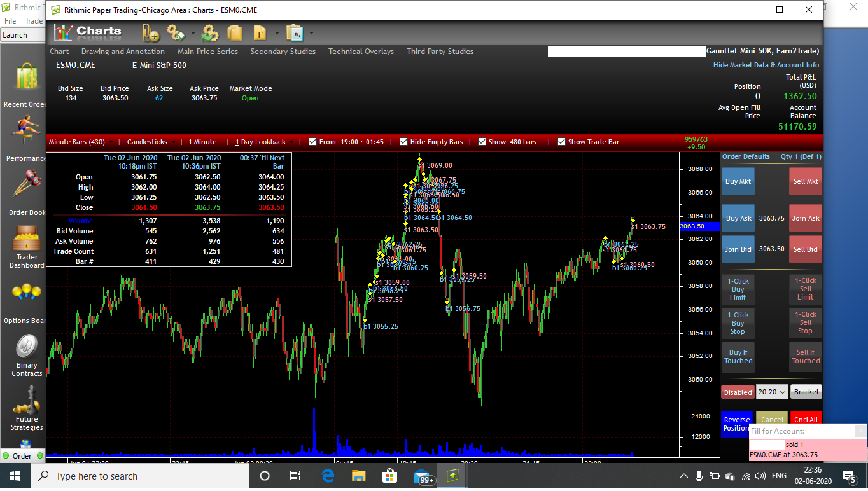Open the Windows notification center

pos(849,476)
